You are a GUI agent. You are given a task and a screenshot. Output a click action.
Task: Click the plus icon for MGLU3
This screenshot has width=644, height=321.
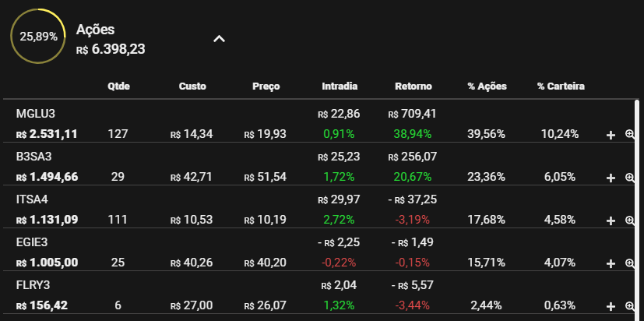611,135
